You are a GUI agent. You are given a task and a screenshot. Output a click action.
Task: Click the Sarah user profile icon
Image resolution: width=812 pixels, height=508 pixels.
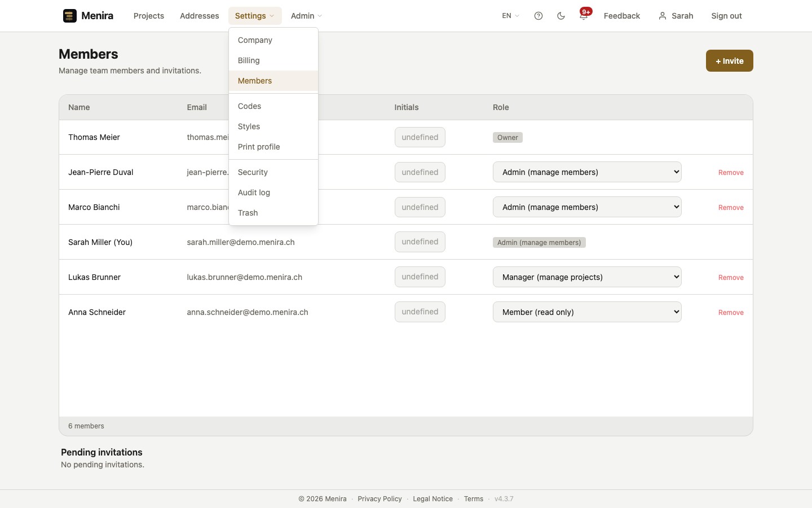click(663, 16)
